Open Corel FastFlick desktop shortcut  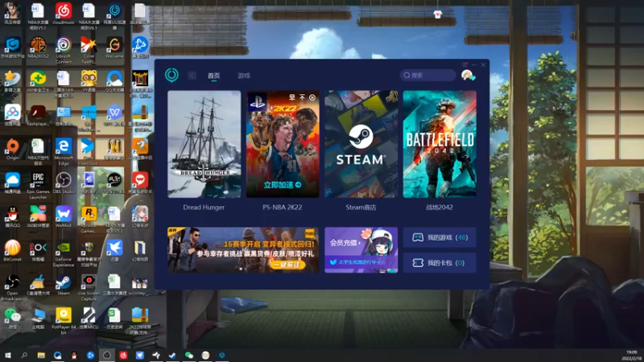pyautogui.click(x=89, y=50)
